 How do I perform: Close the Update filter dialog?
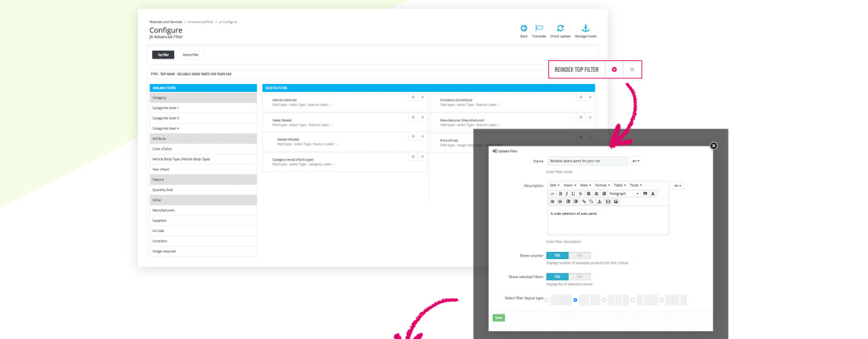tap(713, 146)
